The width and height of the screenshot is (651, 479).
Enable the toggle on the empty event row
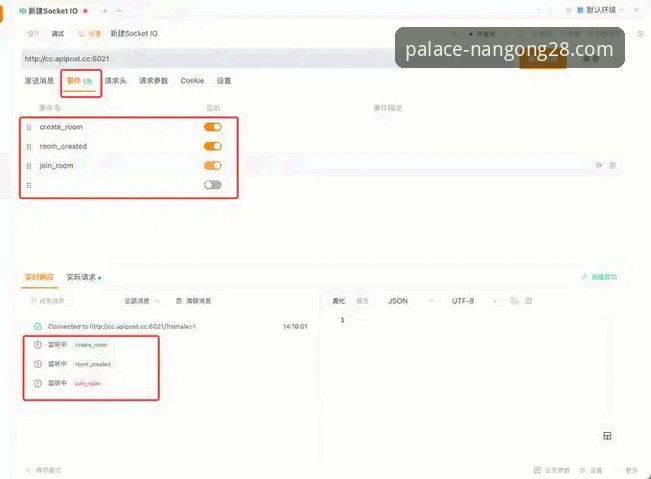pos(213,185)
